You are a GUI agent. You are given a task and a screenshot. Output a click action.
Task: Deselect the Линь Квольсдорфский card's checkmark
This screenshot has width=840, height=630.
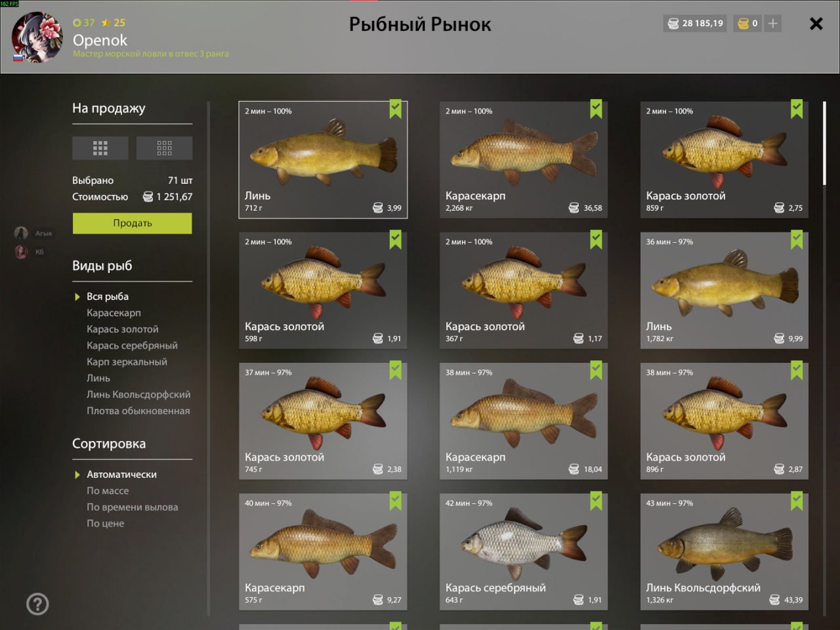[x=797, y=501]
